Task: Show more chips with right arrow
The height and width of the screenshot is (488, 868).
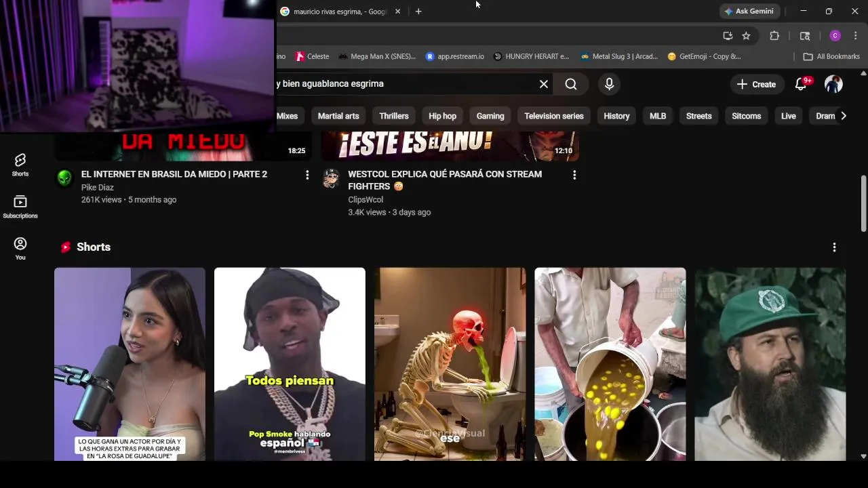Action: click(x=843, y=116)
